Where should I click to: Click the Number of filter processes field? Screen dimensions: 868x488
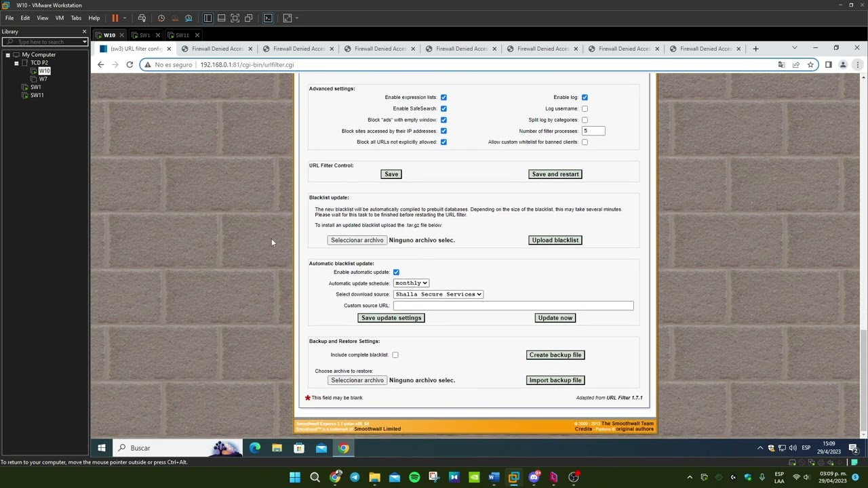[x=593, y=131]
